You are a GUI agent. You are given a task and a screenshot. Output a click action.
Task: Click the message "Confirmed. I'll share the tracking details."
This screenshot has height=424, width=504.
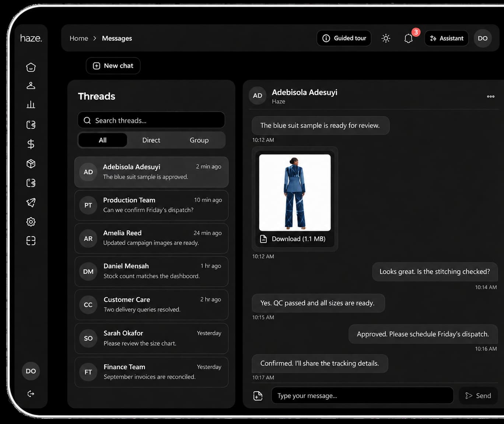320,364
